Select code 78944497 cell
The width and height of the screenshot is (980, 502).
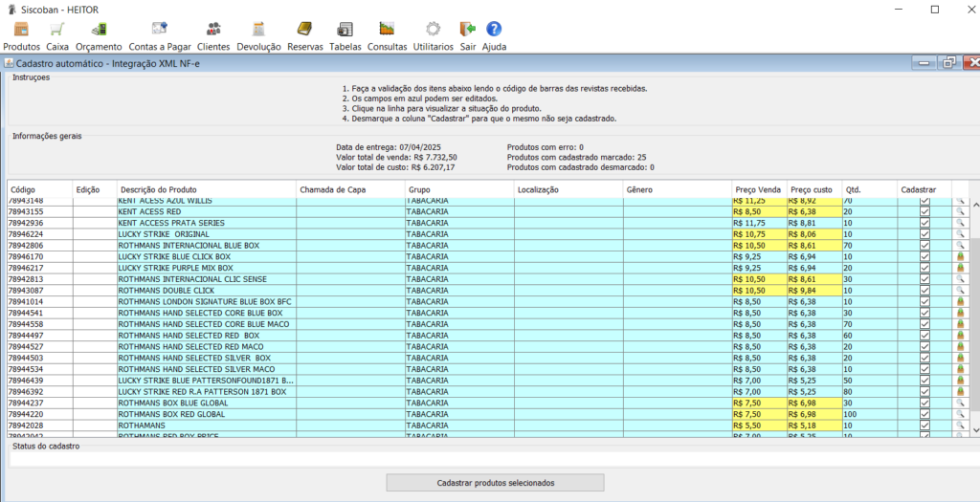tap(40, 336)
